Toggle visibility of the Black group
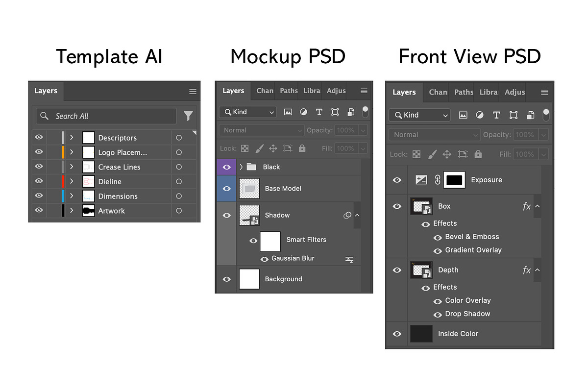The image size is (588, 392). [x=226, y=167]
